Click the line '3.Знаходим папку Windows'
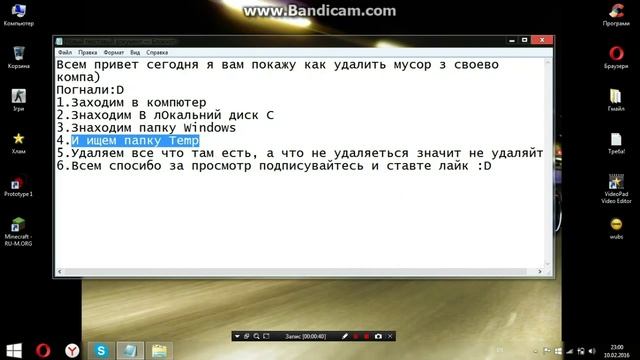 146,128
